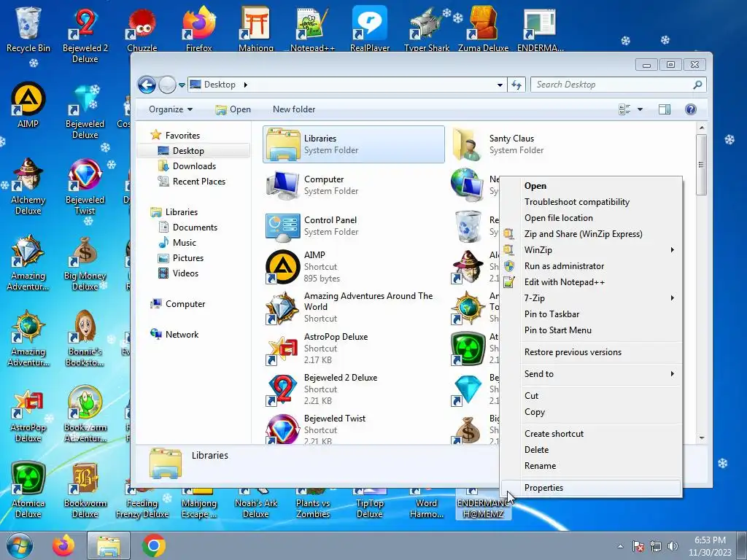
Task: Select Bookworm Adventures desktop icon
Action: [x=85, y=415]
